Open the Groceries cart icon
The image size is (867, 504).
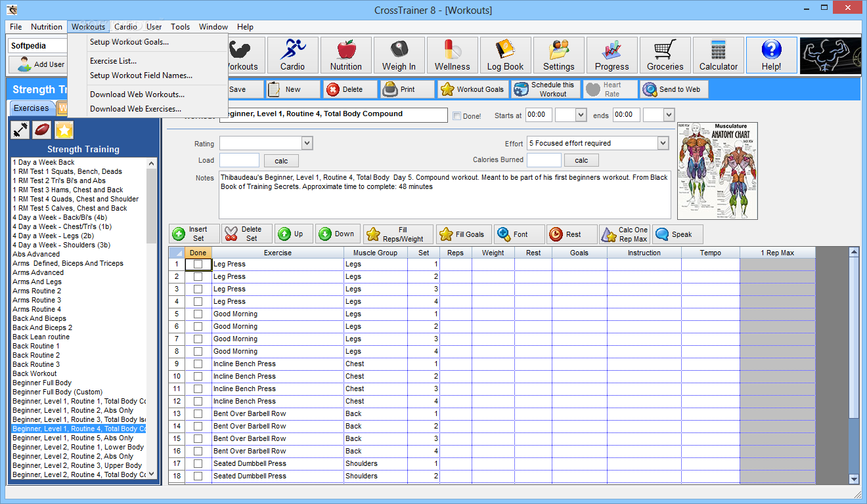coord(665,55)
